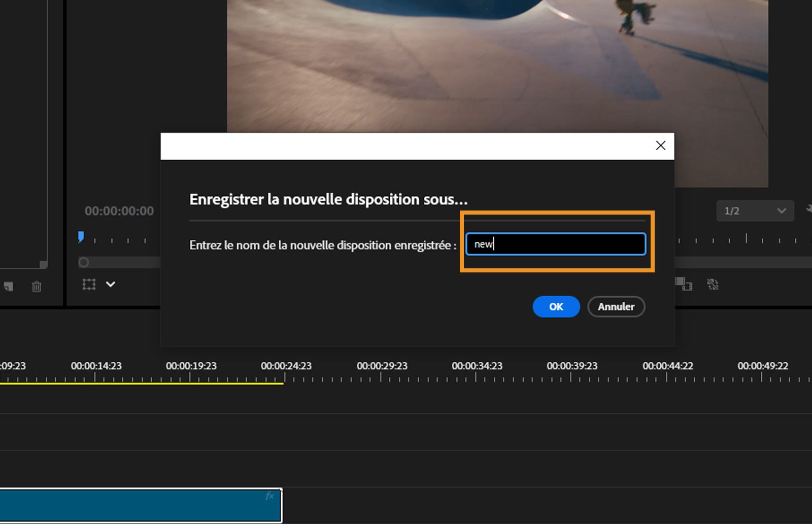Open the Program Monitor settings wrench icon
Screen dimensions: 812x524
[x=808, y=209]
